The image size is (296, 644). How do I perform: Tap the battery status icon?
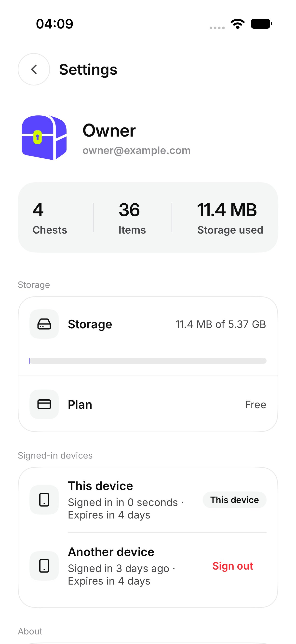coord(261,24)
